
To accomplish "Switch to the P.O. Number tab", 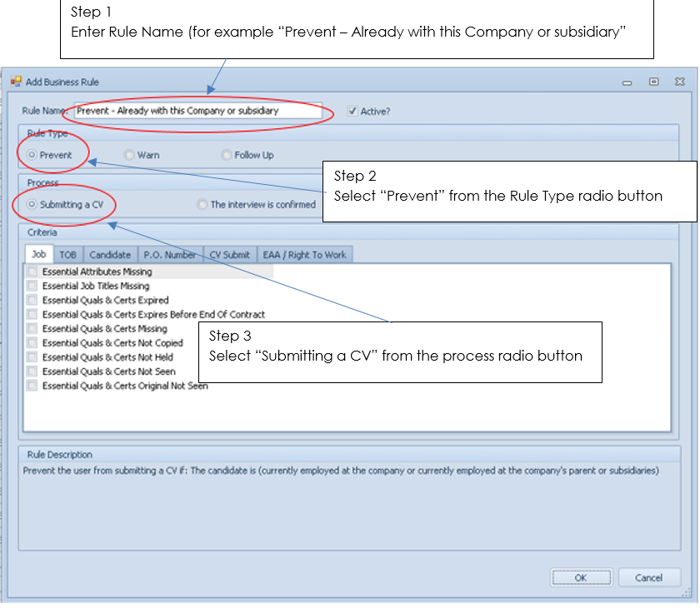I will 169,255.
